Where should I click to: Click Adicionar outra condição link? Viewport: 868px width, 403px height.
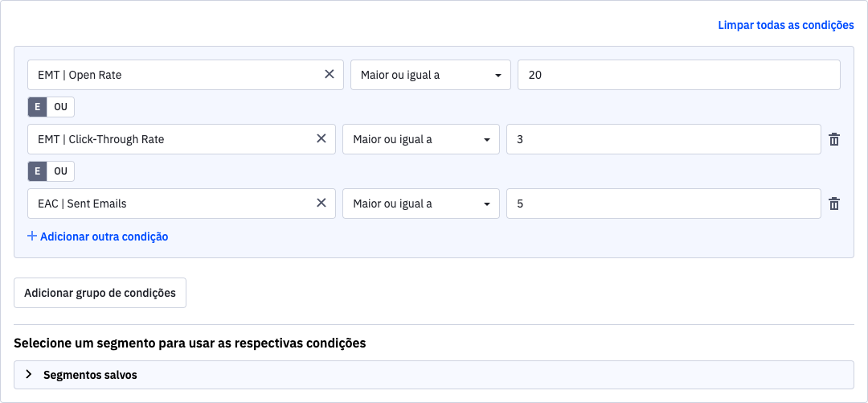pos(104,236)
